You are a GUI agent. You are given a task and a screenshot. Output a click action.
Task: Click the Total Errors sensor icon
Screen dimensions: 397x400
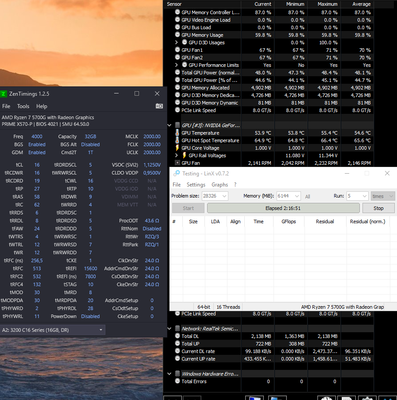click(178, 381)
